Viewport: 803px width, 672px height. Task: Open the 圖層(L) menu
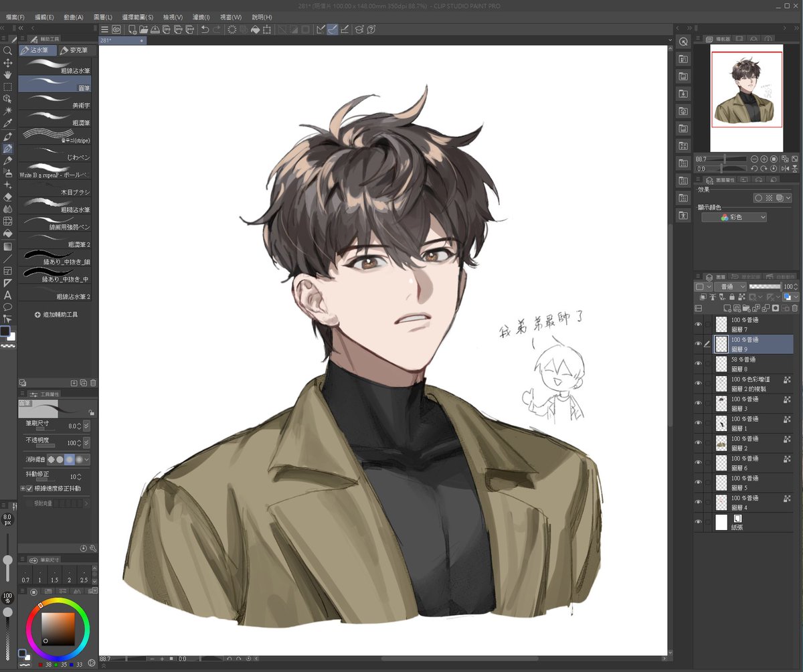[103, 17]
